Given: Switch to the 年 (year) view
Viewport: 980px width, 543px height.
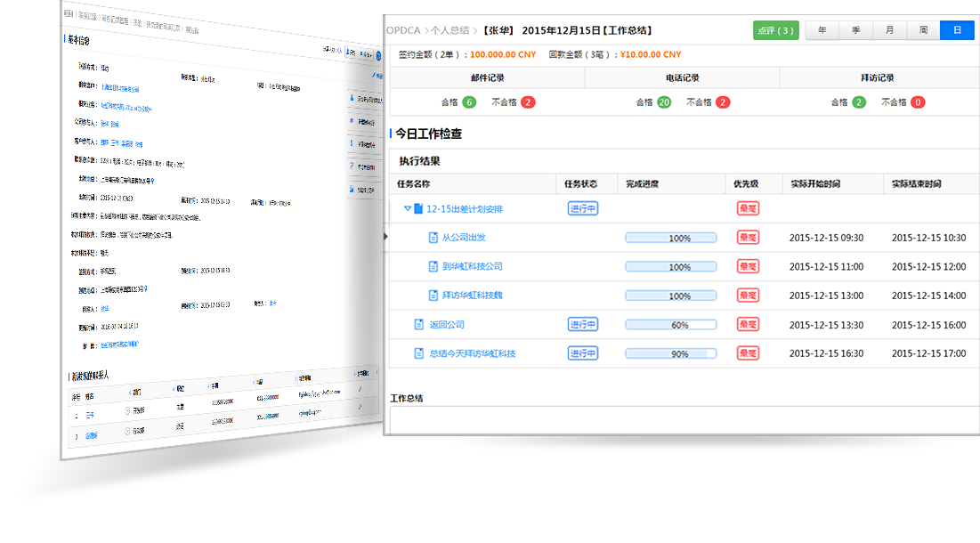Looking at the screenshot, I should click(822, 30).
